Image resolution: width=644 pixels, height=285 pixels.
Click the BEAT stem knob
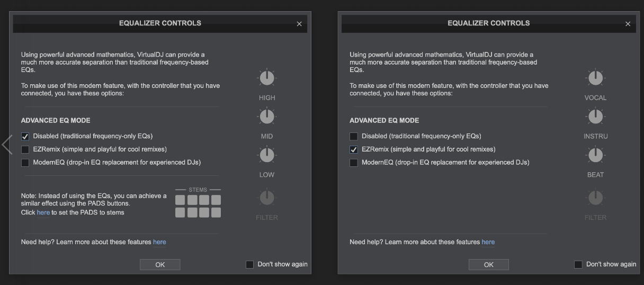pyautogui.click(x=595, y=155)
